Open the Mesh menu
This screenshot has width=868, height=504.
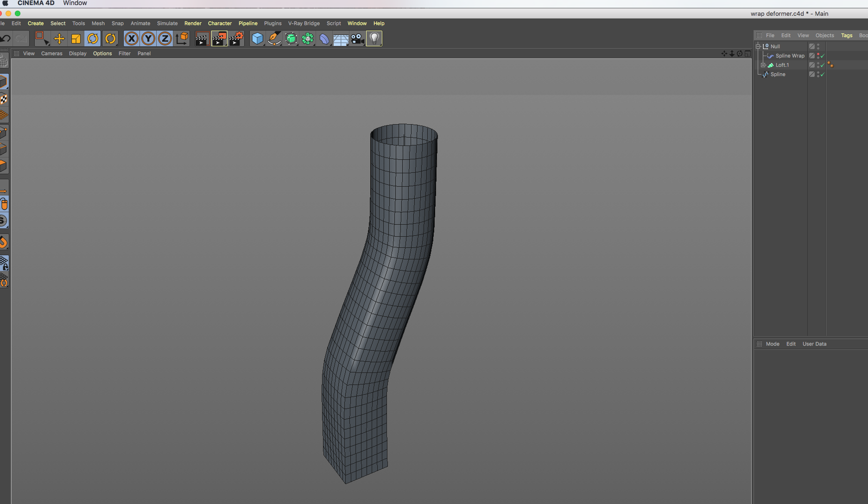point(98,23)
